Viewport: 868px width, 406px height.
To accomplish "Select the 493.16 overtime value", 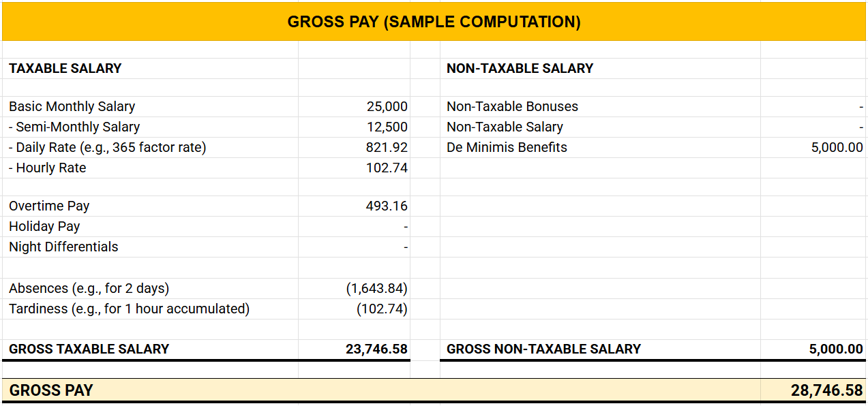I will tap(387, 206).
